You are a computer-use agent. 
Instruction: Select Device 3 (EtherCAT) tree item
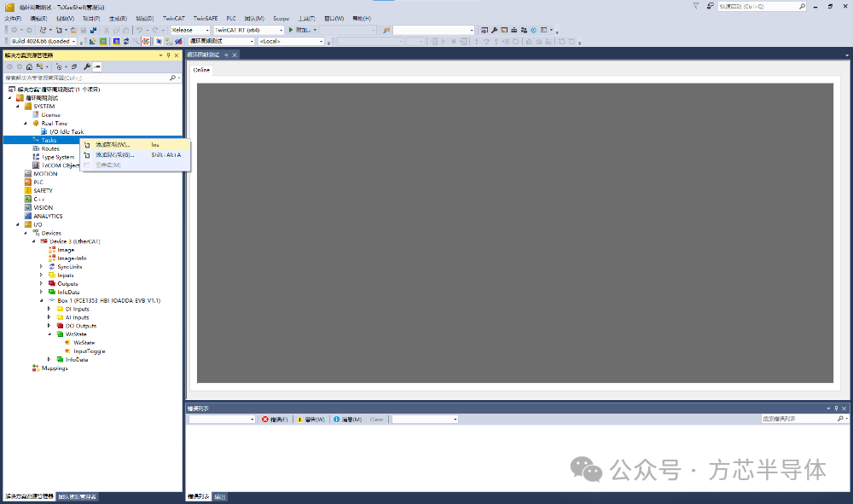pos(74,241)
